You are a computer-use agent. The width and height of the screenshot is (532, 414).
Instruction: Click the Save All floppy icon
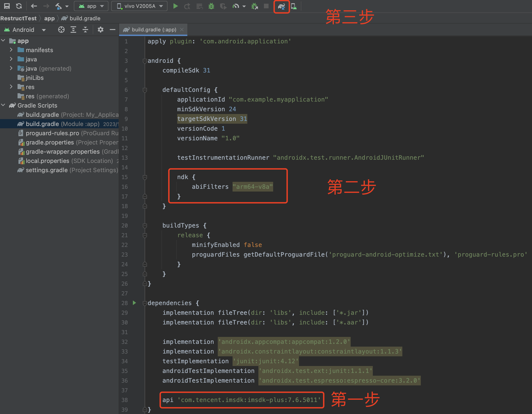point(7,6)
